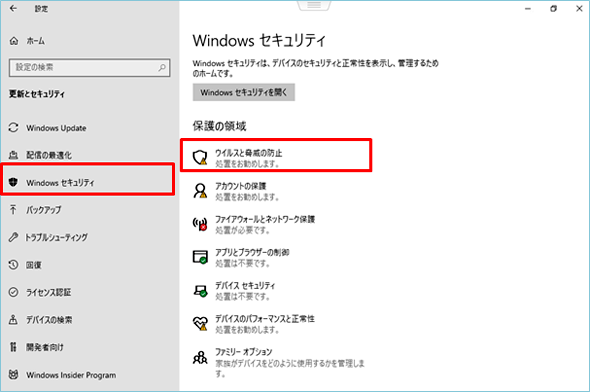The image size is (590, 392).
Task: Close the settings window
Action: click(x=579, y=9)
